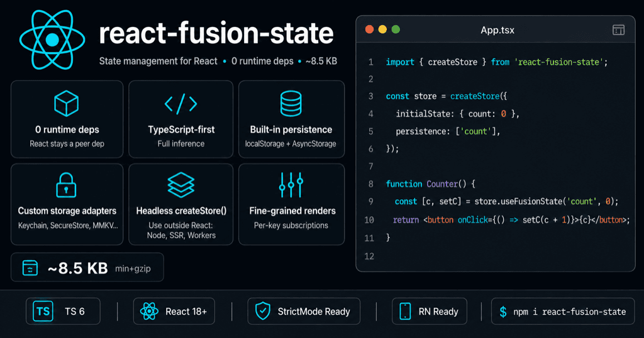Click 'function Counter() {' on line 8

click(430, 184)
